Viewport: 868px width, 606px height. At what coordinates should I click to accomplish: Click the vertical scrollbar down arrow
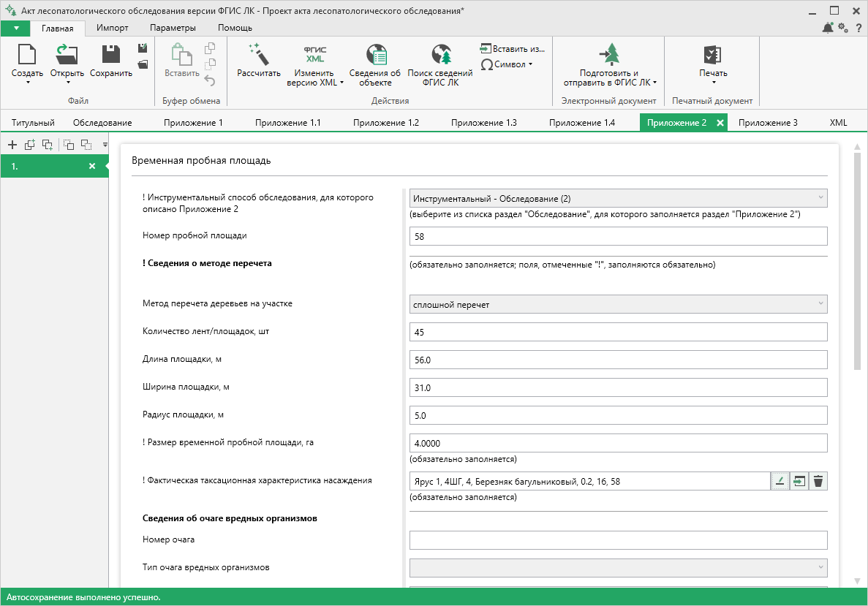click(857, 580)
